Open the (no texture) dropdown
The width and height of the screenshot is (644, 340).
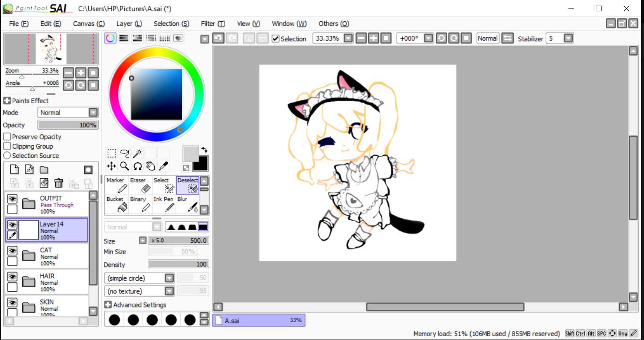pos(169,291)
